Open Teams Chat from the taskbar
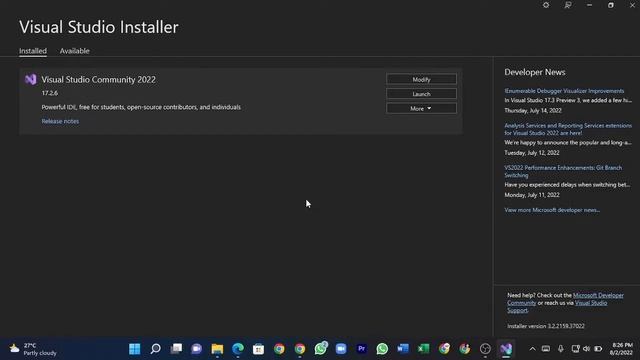This screenshot has width=640, height=360. tap(197, 349)
